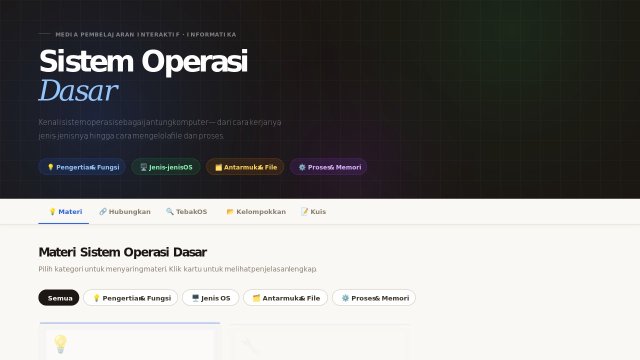
Task: Switch to the Hubungkan tab
Action: pyautogui.click(x=125, y=211)
